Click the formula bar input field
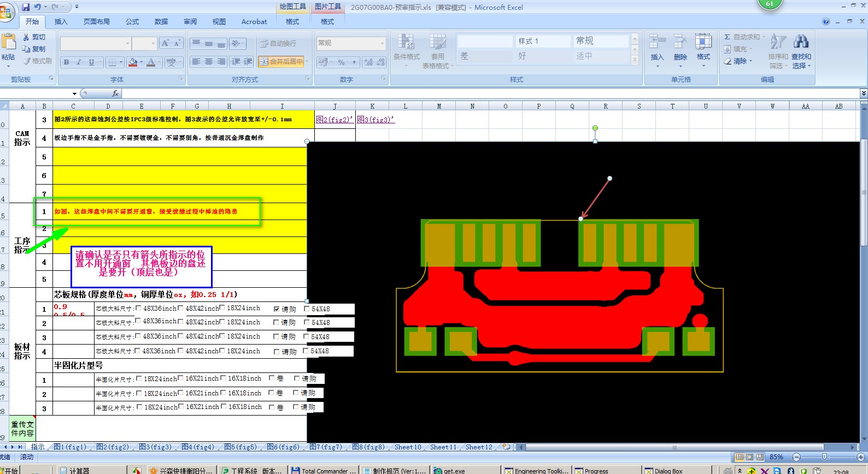The height and width of the screenshot is (474, 868). click(437, 93)
